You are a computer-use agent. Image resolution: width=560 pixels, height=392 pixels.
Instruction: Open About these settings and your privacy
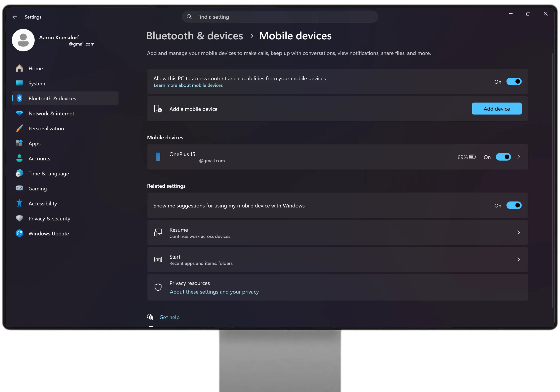214,292
